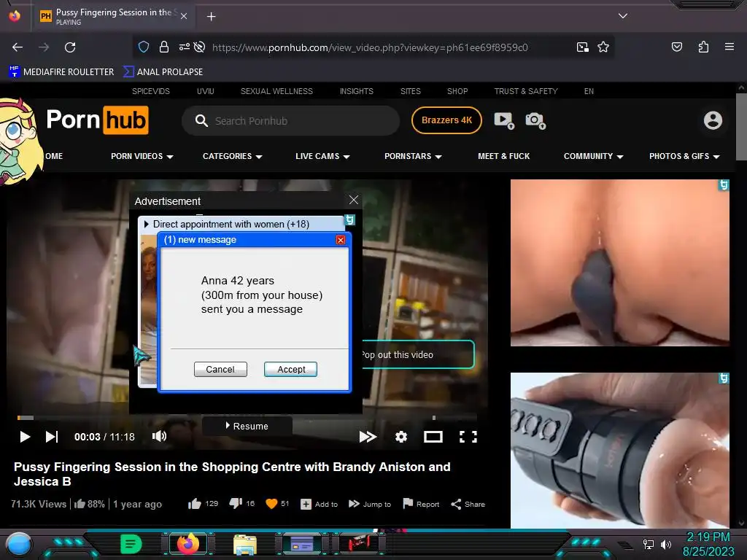Open Firefox from the taskbar

[x=188, y=543]
